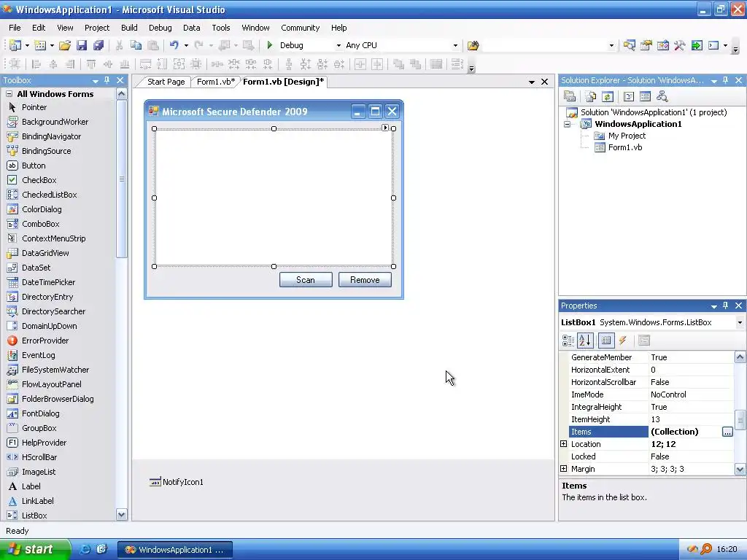Click the Windows start button
Viewport: 747px width, 560px height.
[x=34, y=550]
